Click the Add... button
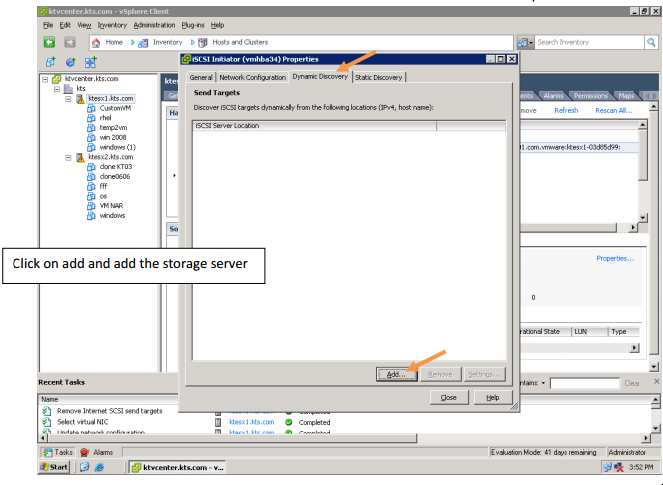 coord(396,374)
